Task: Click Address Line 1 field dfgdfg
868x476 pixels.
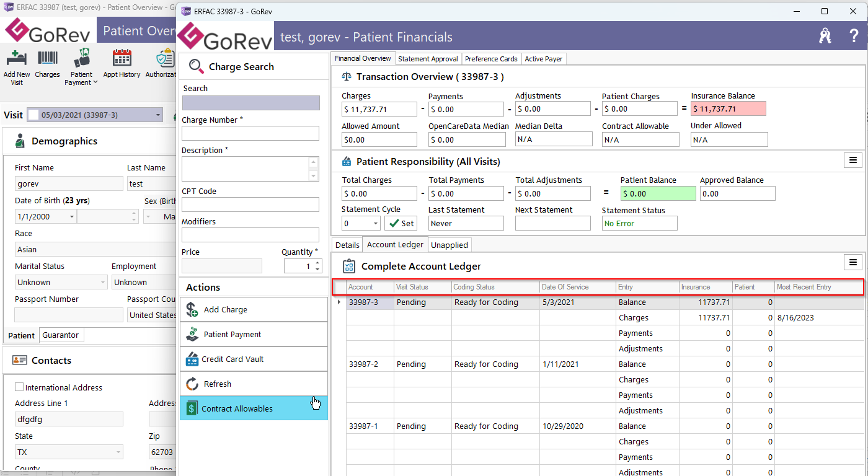Action: pyautogui.click(x=69, y=419)
